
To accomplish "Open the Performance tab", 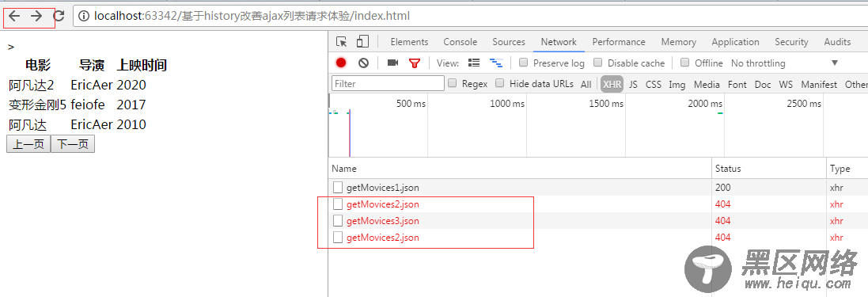I will (x=619, y=42).
